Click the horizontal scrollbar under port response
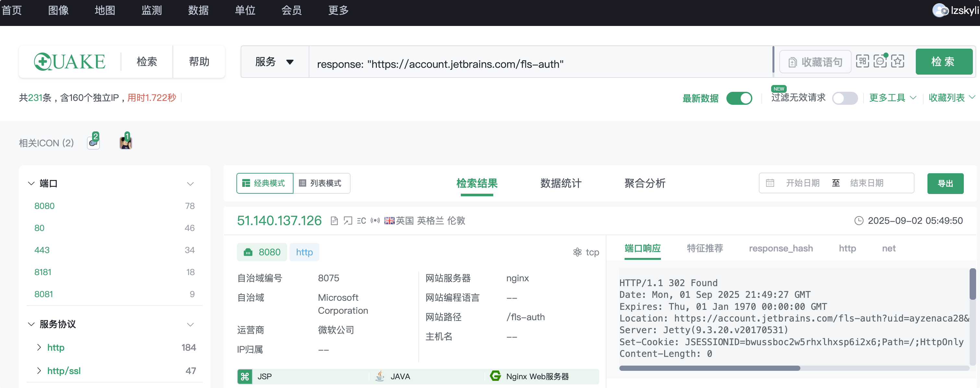This screenshot has height=388, width=980. tap(710, 368)
